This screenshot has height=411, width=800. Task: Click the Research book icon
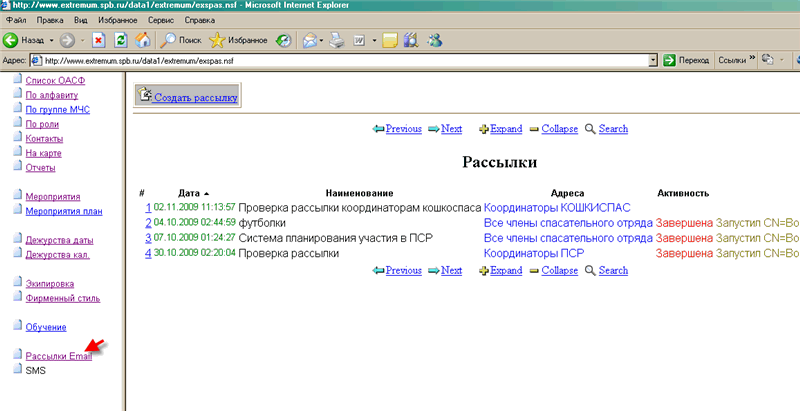411,40
